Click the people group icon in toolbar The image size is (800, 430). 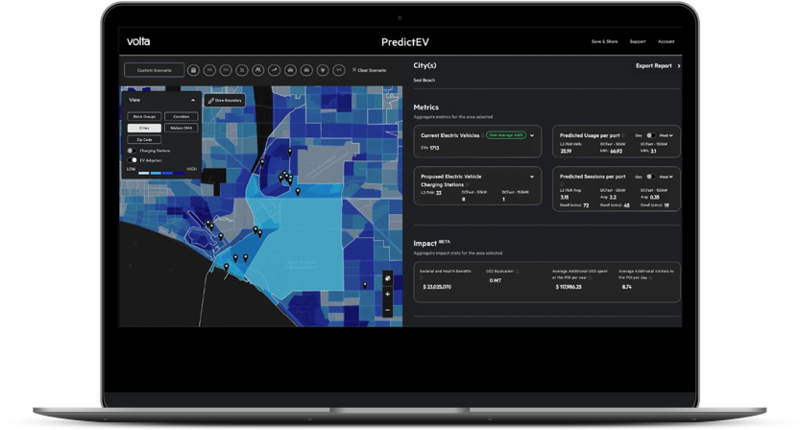[257, 70]
